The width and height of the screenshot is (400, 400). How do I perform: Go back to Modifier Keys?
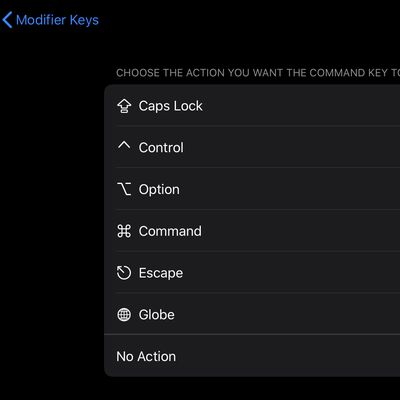coord(51,20)
